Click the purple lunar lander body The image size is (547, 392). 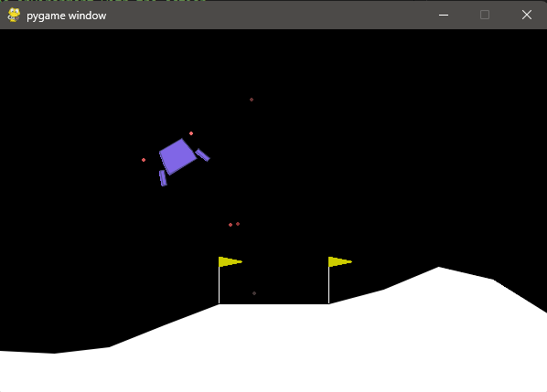click(178, 156)
